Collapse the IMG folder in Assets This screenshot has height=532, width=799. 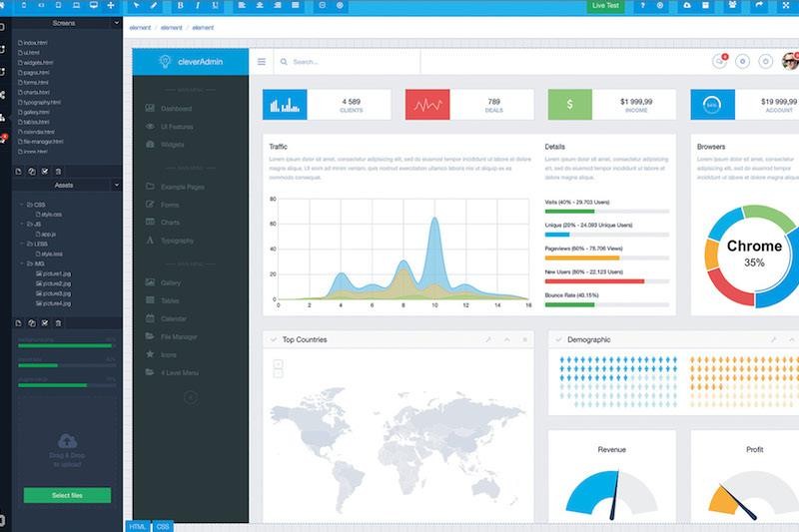(x=22, y=264)
